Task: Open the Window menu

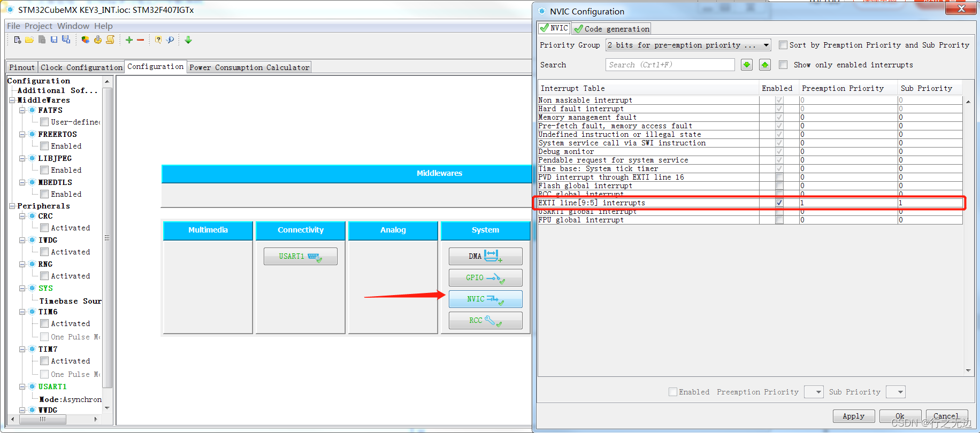Action: pyautogui.click(x=73, y=26)
